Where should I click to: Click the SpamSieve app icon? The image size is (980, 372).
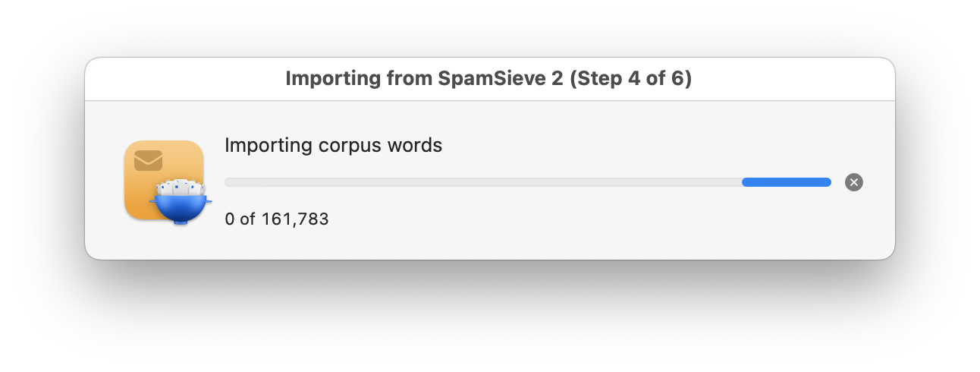click(x=167, y=182)
